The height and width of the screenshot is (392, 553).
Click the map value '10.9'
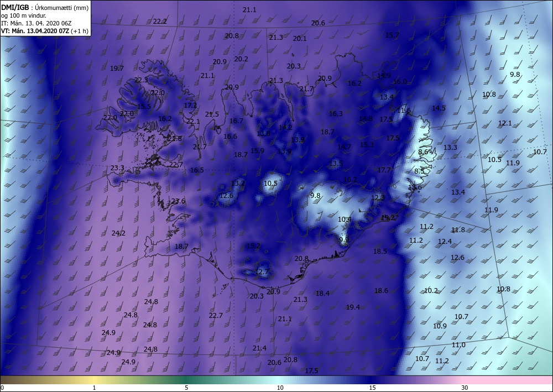tap(440, 326)
